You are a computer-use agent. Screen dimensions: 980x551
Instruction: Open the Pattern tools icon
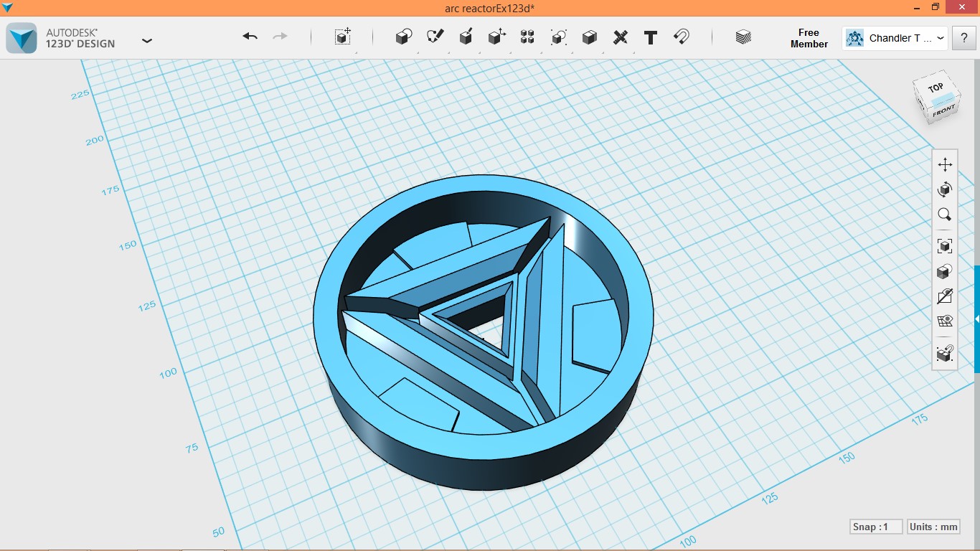click(x=527, y=37)
